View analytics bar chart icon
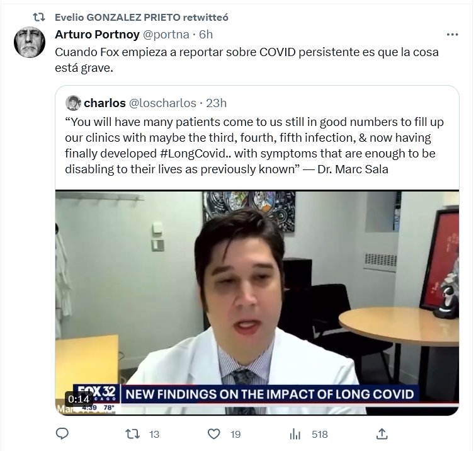 click(x=295, y=434)
